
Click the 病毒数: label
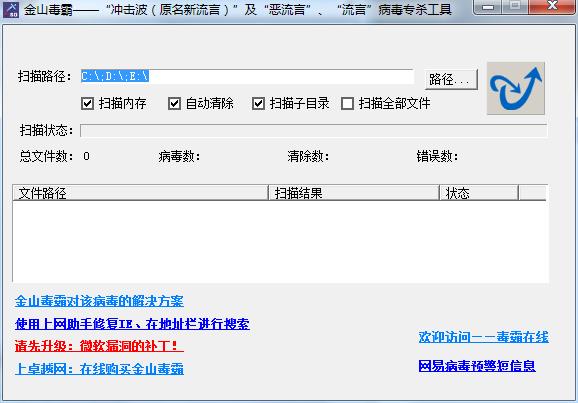pos(180,157)
